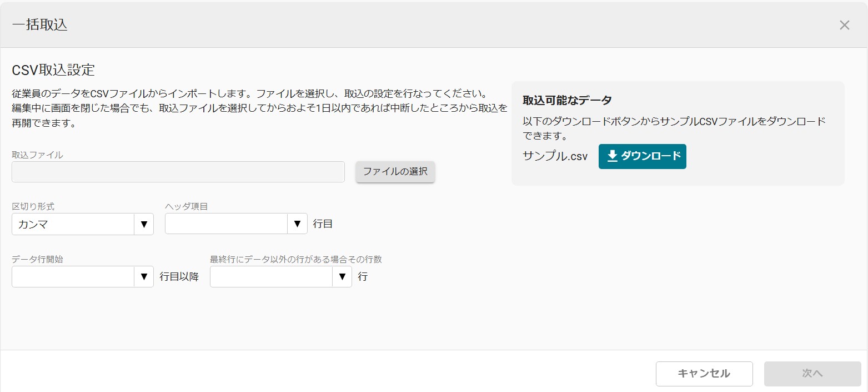Image resolution: width=868 pixels, height=392 pixels.
Task: Click the サンプル.csv file name label
Action: tap(555, 156)
